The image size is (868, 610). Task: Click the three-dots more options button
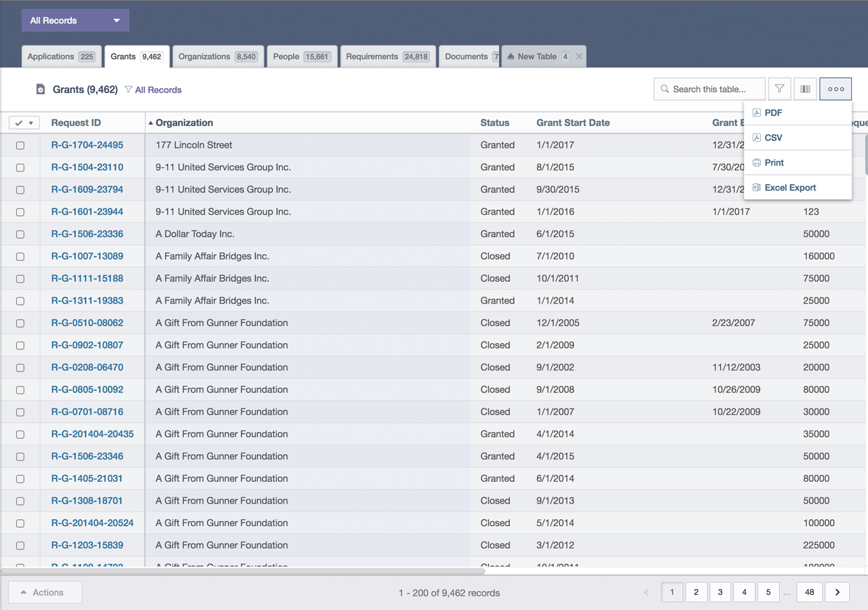[835, 89]
